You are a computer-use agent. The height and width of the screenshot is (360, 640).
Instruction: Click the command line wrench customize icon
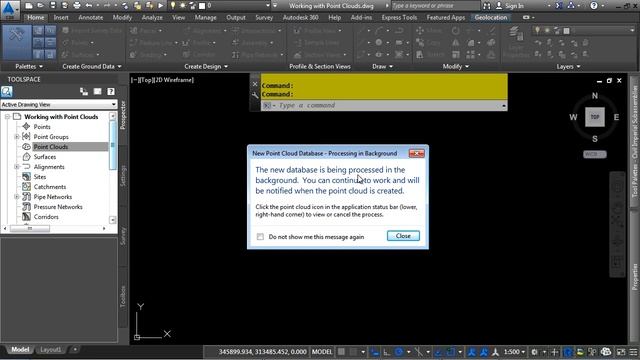pos(255,95)
